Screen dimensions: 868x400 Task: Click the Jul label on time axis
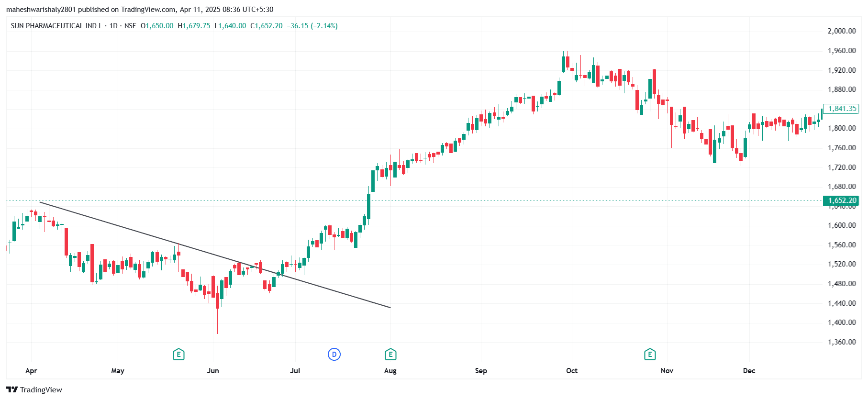click(x=295, y=371)
